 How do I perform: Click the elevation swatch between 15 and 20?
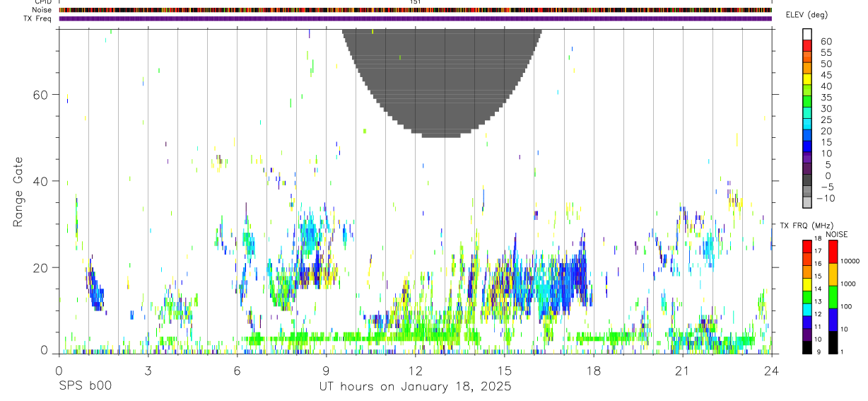click(807, 136)
